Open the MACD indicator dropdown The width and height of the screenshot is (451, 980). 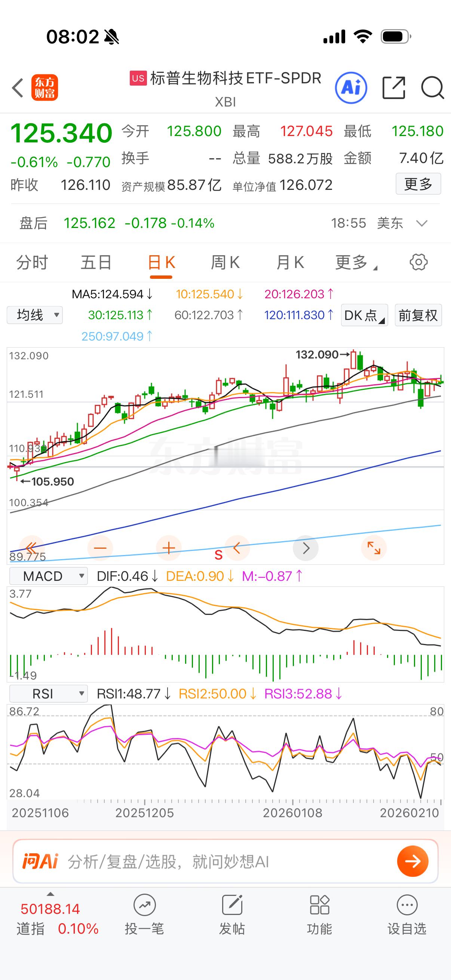pyautogui.click(x=48, y=576)
